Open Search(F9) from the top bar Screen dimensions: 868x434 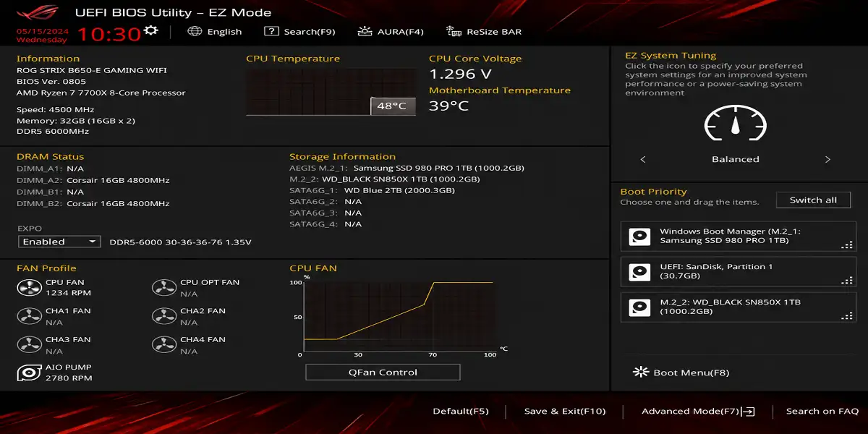pyautogui.click(x=310, y=31)
